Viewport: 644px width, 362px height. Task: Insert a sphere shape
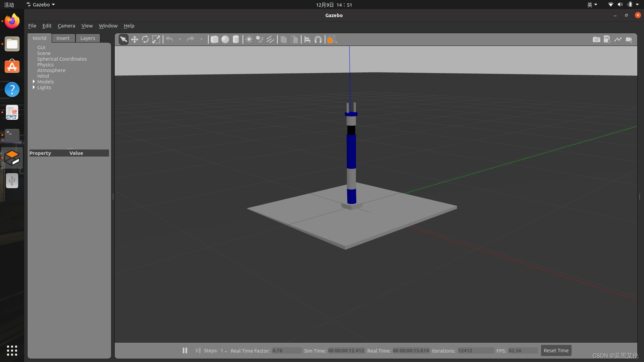225,40
